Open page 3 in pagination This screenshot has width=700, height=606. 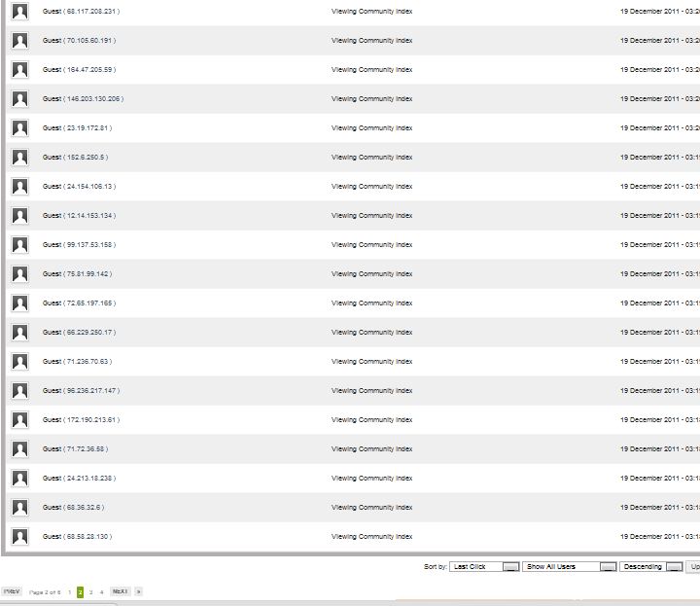click(x=91, y=592)
